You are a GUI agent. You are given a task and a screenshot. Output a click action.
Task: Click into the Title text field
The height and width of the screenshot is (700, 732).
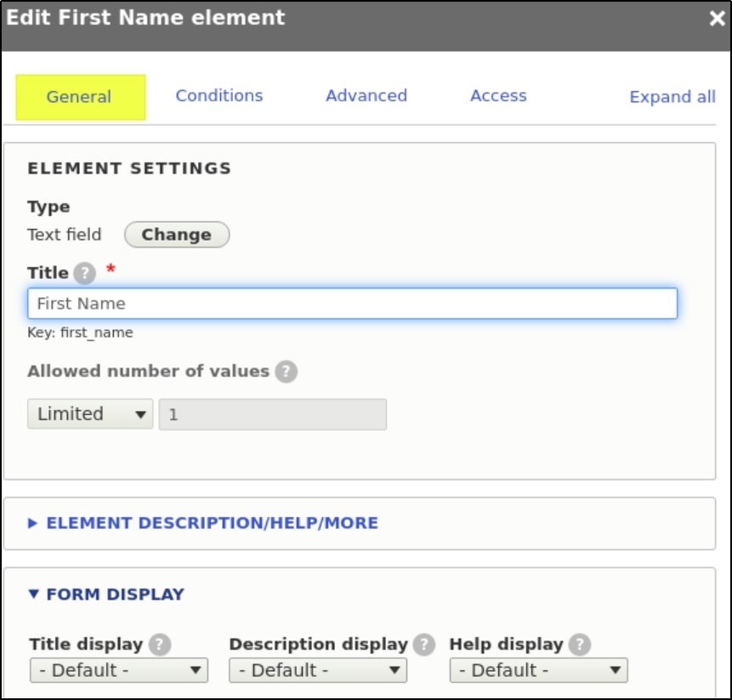click(x=352, y=304)
